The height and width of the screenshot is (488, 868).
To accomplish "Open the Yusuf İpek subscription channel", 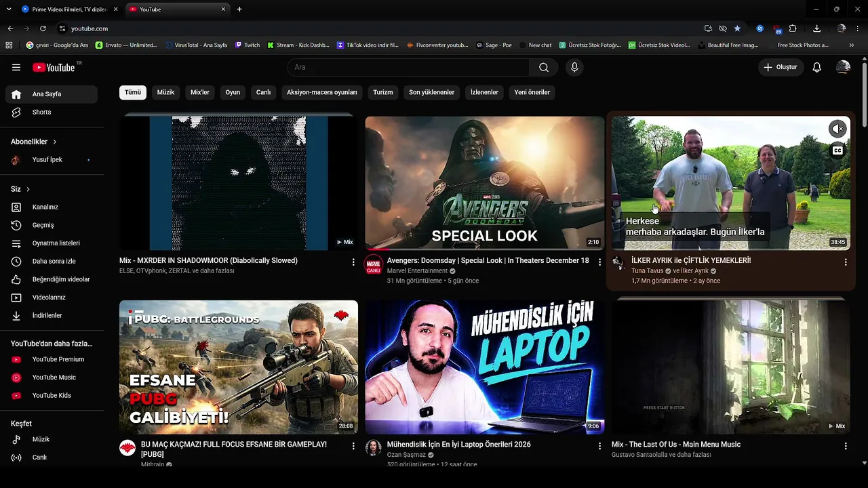I will pyautogui.click(x=52, y=160).
